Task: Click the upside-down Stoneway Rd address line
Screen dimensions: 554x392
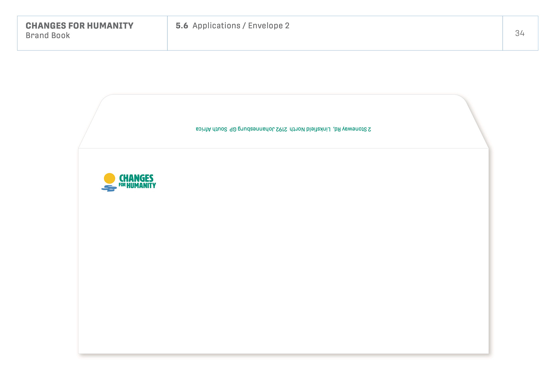Action: coord(283,129)
